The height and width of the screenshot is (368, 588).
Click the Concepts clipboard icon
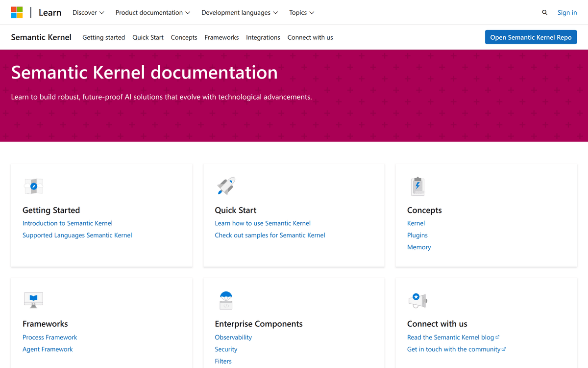point(417,186)
